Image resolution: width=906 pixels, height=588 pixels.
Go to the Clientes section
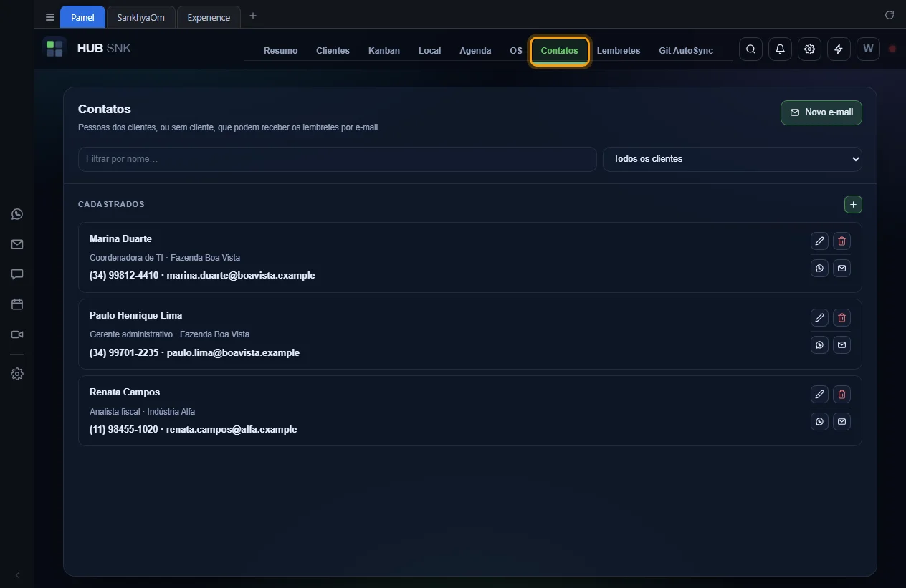tap(333, 51)
